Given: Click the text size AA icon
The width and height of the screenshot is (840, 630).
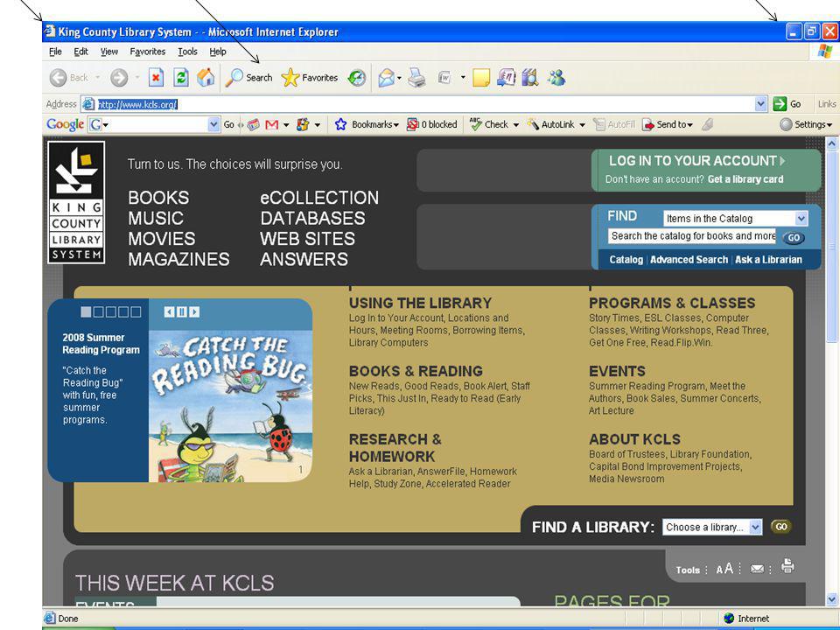Looking at the screenshot, I should coord(724,569).
